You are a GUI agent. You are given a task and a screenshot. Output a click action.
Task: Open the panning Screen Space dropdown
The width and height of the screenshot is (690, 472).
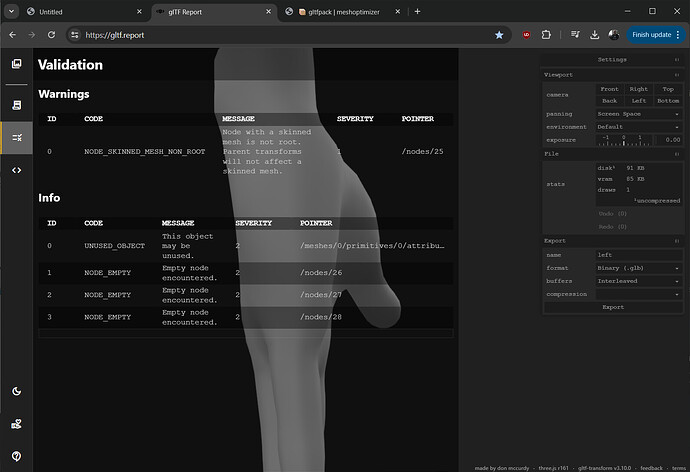(x=638, y=114)
